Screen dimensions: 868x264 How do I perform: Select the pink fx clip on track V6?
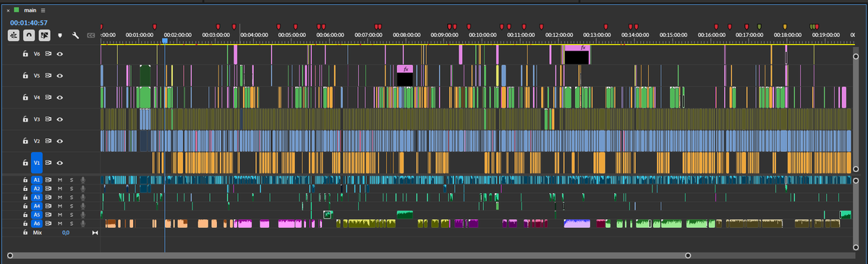577,54
